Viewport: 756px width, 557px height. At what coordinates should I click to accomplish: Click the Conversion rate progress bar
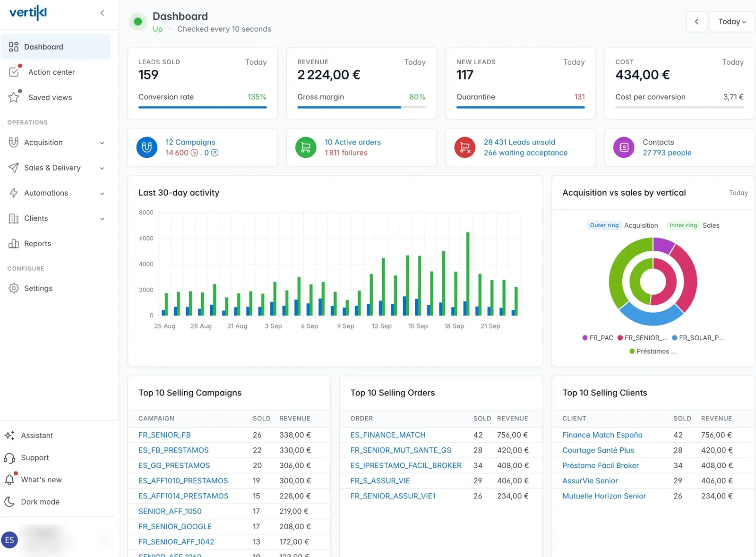pos(203,107)
